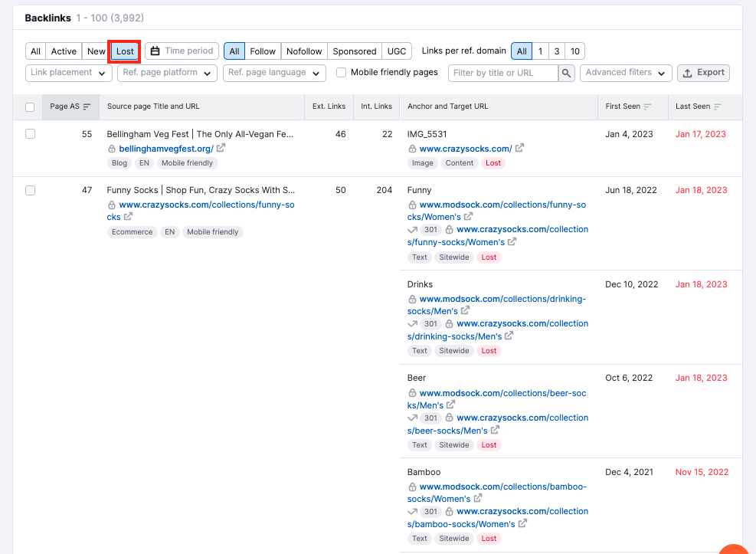
Task: Filter by UGC links
Action: 397,51
